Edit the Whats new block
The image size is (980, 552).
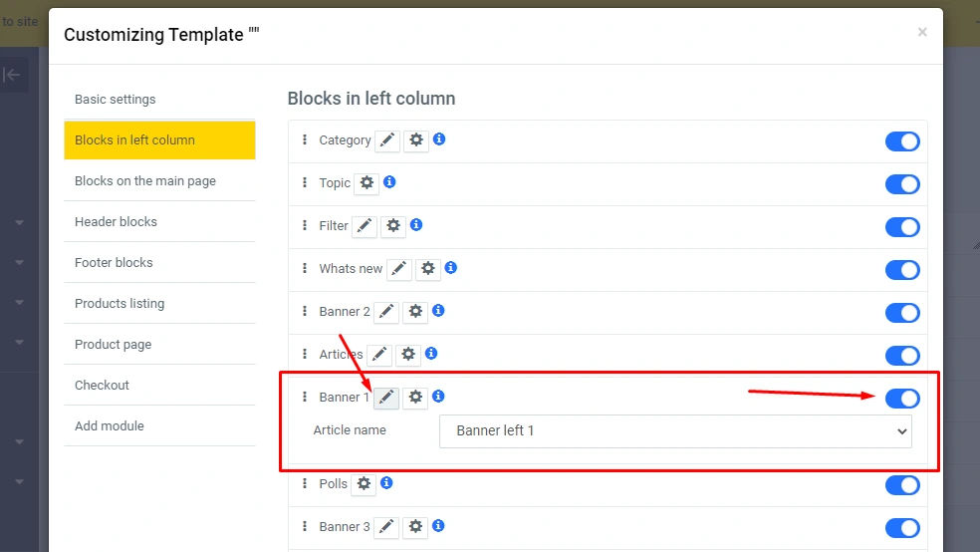pos(399,269)
